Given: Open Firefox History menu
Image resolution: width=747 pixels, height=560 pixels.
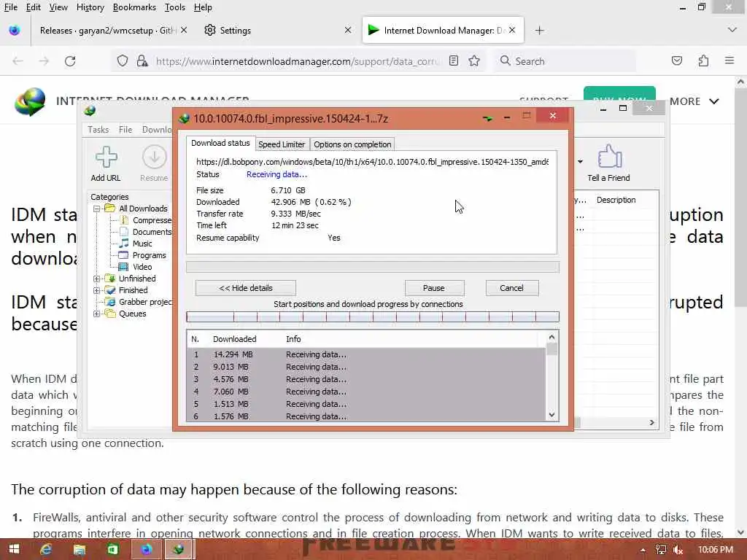Looking at the screenshot, I should [x=90, y=7].
